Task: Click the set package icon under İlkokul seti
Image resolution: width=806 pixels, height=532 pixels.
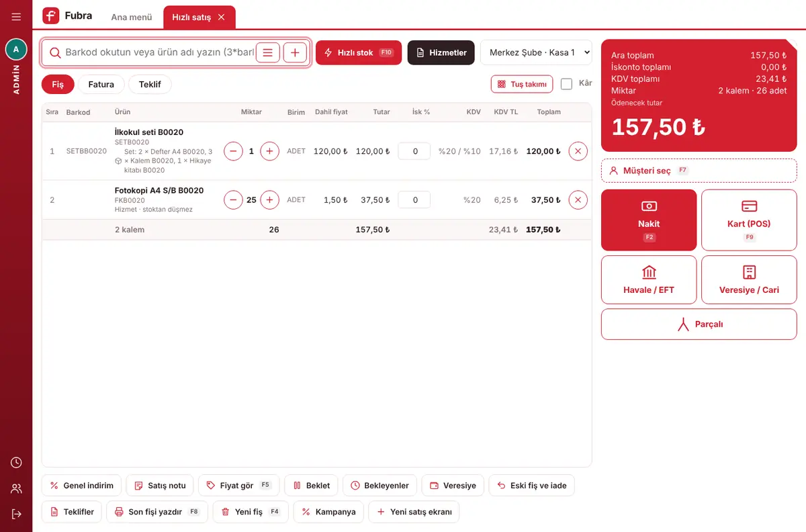Action: [118, 161]
